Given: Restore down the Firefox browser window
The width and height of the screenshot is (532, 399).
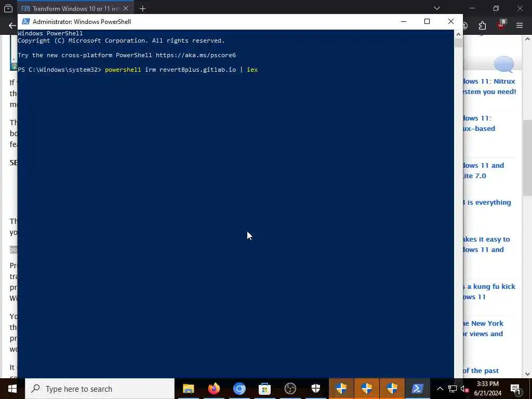Looking at the screenshot, I should (496, 8).
